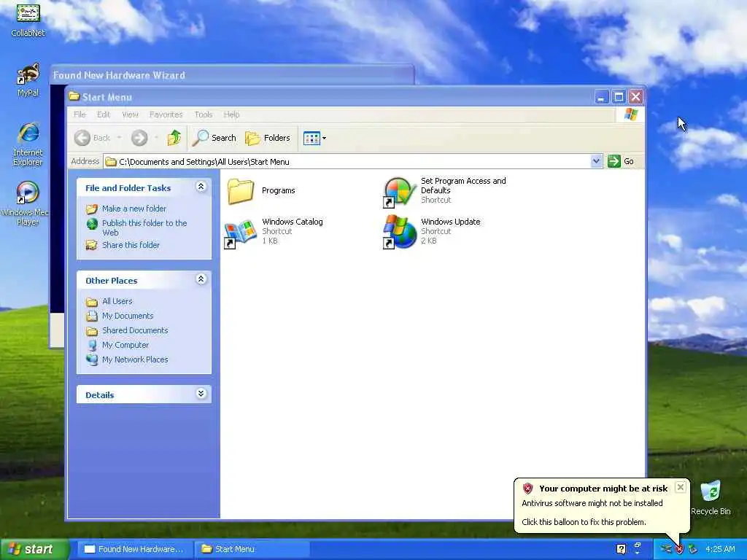Open the View menu
This screenshot has width=747, height=560.
click(x=130, y=114)
